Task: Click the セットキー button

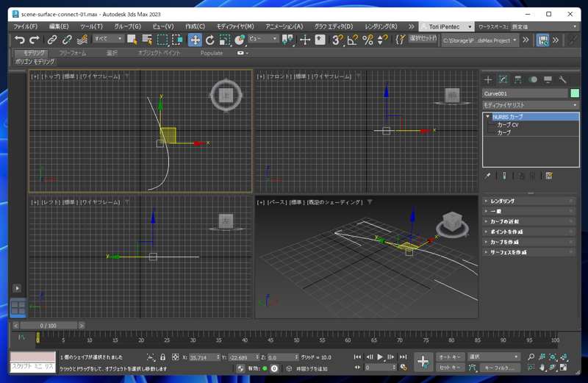Action: (x=450, y=368)
